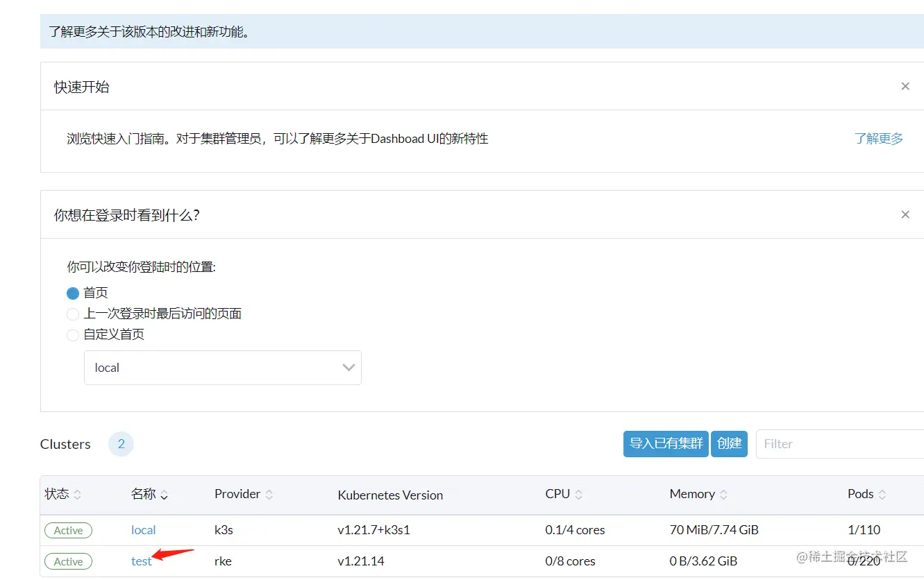The height and width of the screenshot is (580, 924).
Task: Close the 快速开始 panel
Action: point(905,87)
